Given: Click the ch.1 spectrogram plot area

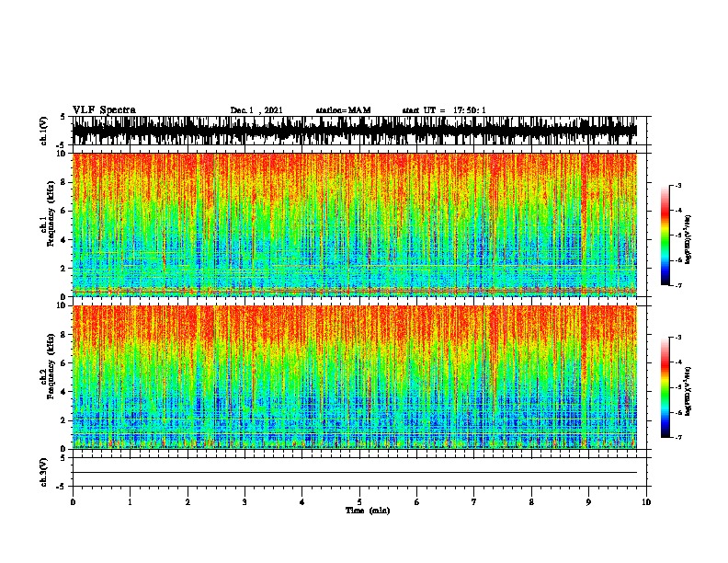Looking at the screenshot, I should click(x=355, y=224).
